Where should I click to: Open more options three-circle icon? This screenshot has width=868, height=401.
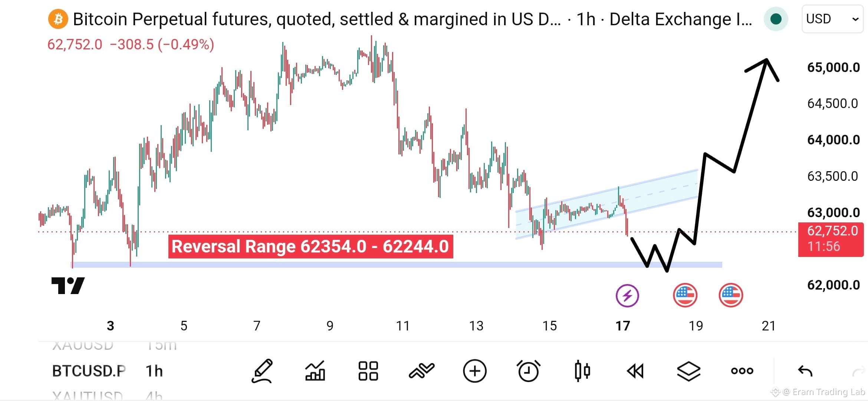coord(742,371)
